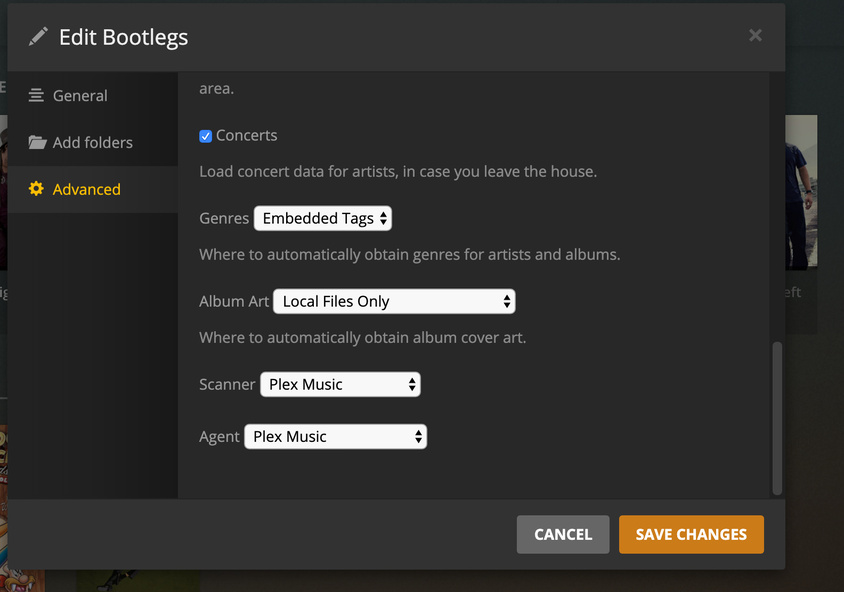
Task: Expand the Agent dropdown
Action: pos(335,436)
